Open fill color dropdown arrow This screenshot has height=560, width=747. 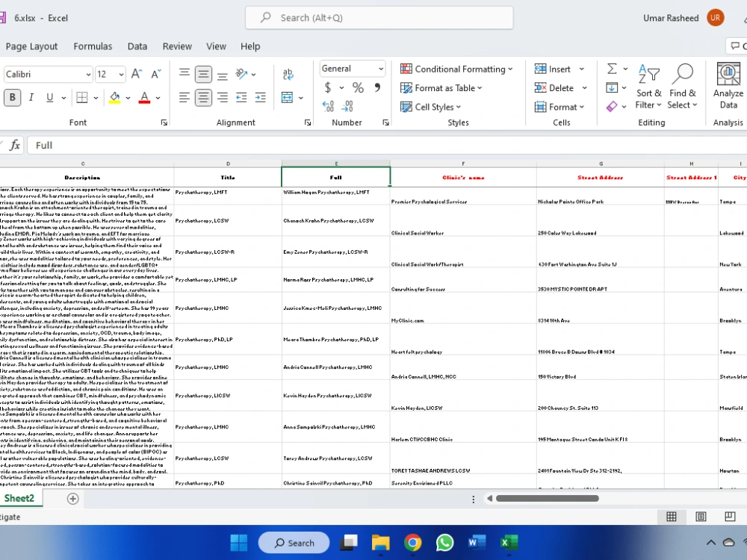128,98
